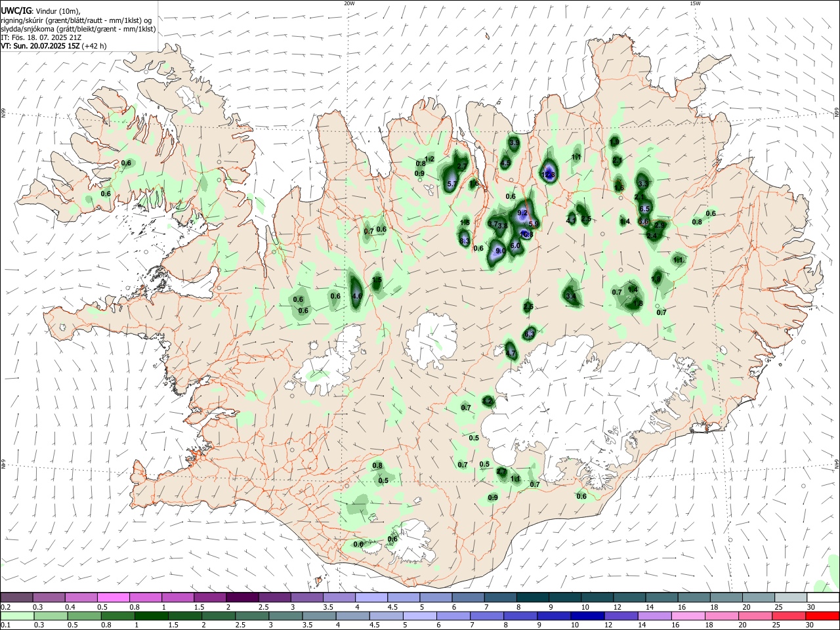
Task: Click the darkest plum swatch in upper legend row
Action: click(x=241, y=597)
